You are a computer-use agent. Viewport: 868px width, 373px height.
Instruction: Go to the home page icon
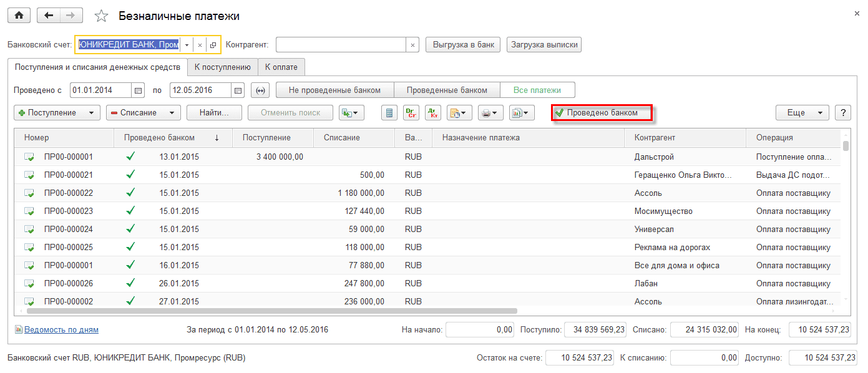(19, 16)
